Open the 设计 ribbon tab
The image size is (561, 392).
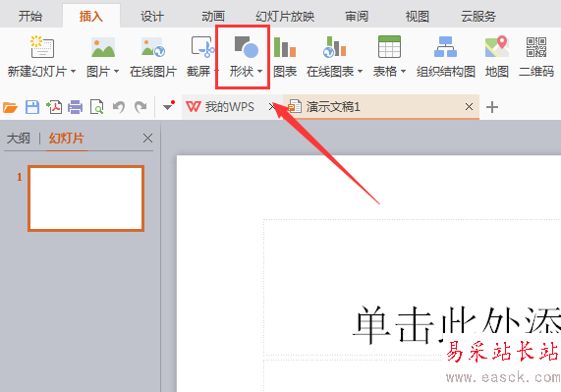tap(152, 17)
